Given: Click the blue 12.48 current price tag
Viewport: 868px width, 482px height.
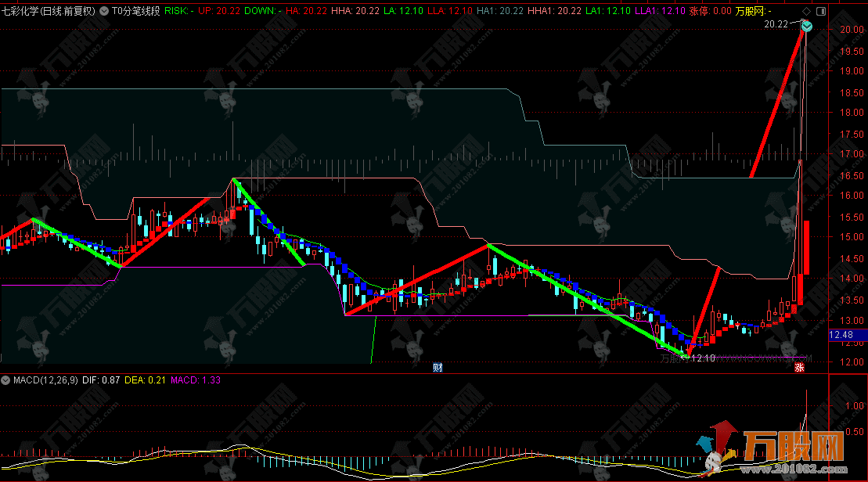Looking at the screenshot, I should point(841,335).
